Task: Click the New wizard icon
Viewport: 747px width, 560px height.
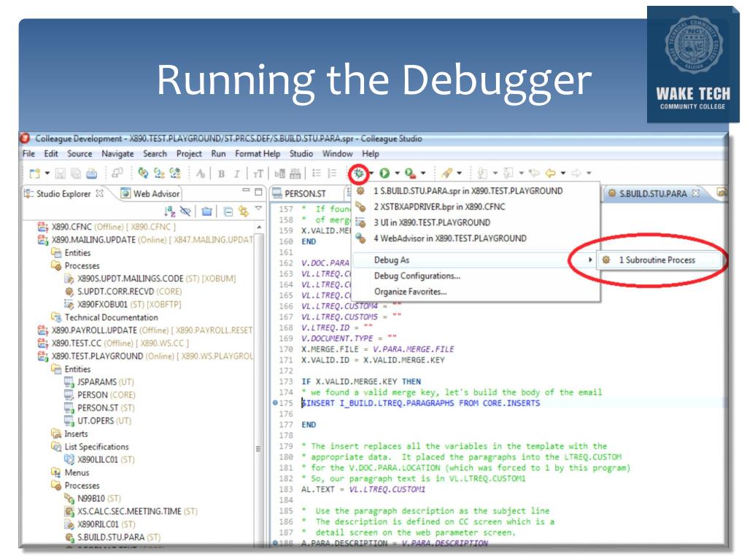Action: pos(35,174)
